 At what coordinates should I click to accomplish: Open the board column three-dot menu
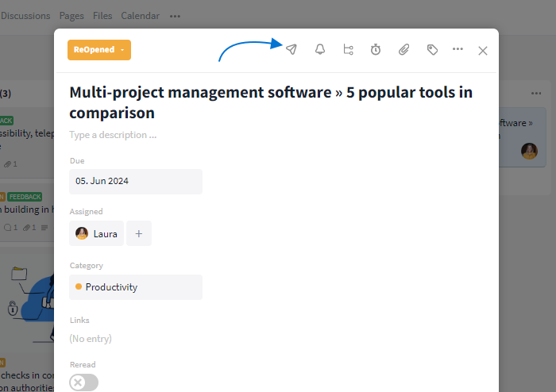(536, 94)
